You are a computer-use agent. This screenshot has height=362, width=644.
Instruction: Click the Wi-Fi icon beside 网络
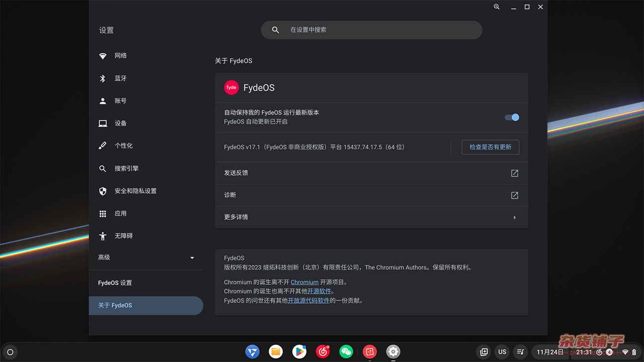tap(103, 56)
